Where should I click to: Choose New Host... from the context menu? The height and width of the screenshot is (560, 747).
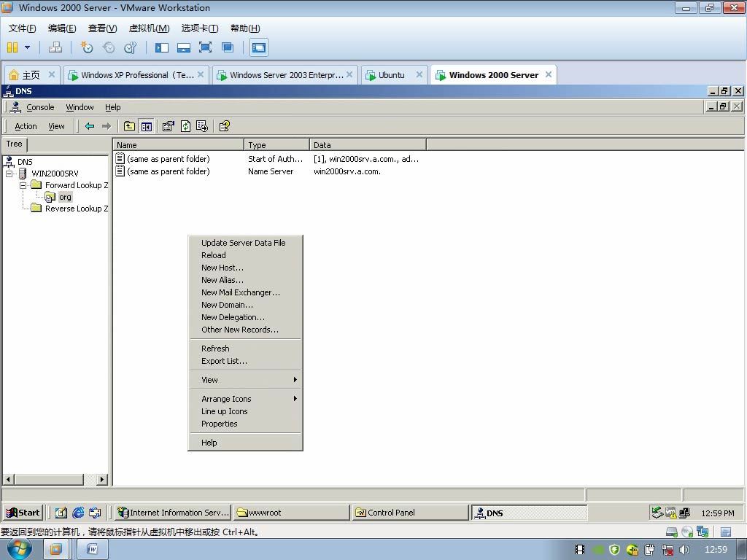pyautogui.click(x=222, y=268)
